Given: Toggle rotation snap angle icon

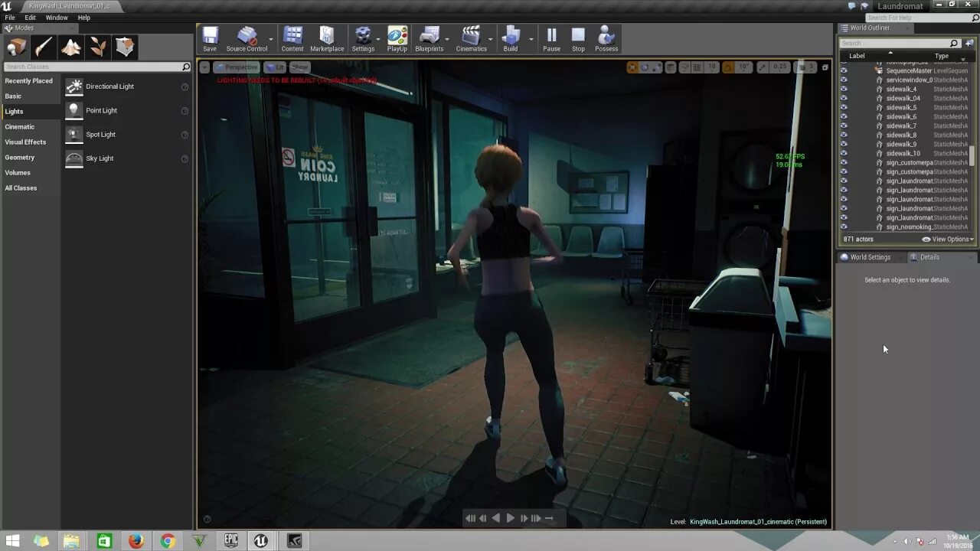Looking at the screenshot, I should click(728, 67).
